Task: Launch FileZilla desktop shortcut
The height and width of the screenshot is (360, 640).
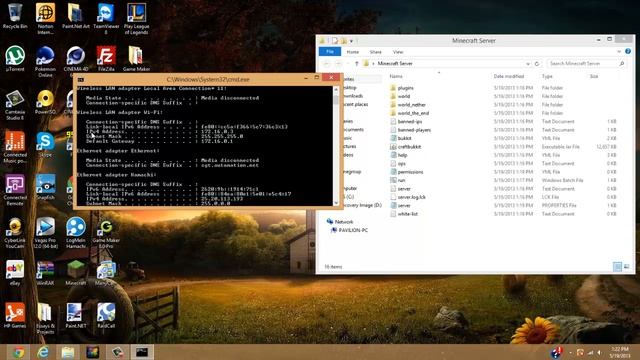Action: click(x=106, y=59)
